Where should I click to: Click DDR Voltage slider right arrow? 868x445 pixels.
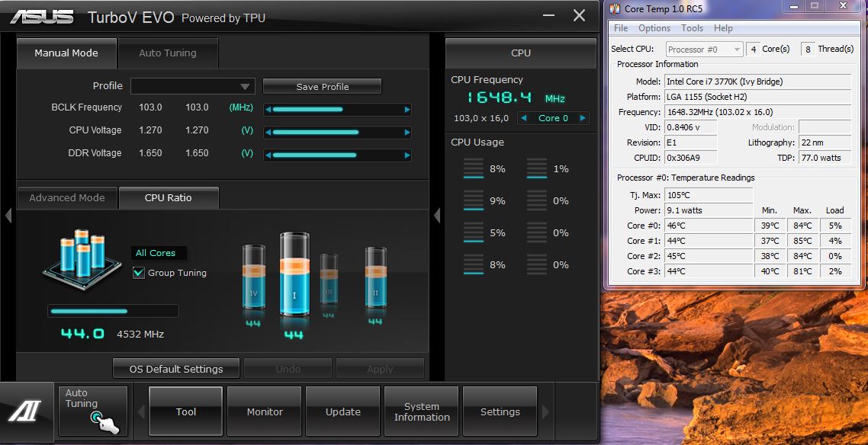click(407, 155)
